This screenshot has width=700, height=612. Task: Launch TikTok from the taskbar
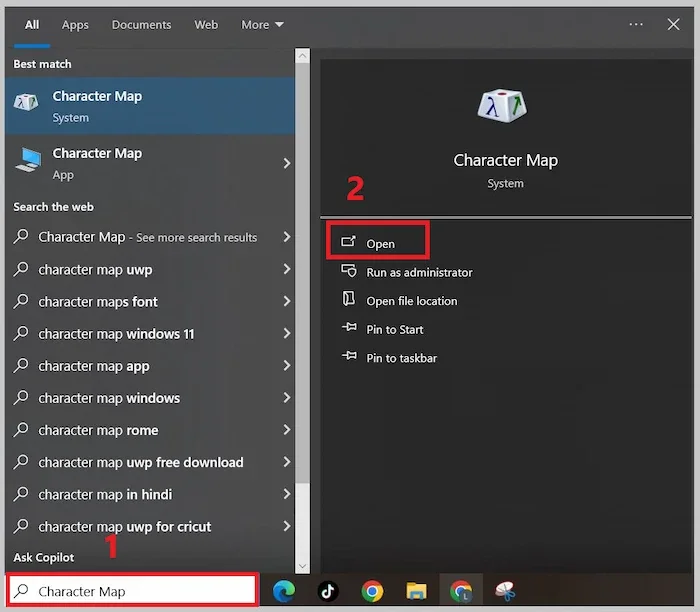(x=328, y=591)
